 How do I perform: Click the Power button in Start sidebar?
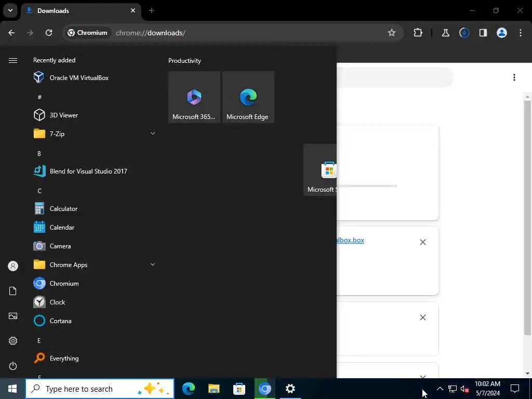coord(13,366)
